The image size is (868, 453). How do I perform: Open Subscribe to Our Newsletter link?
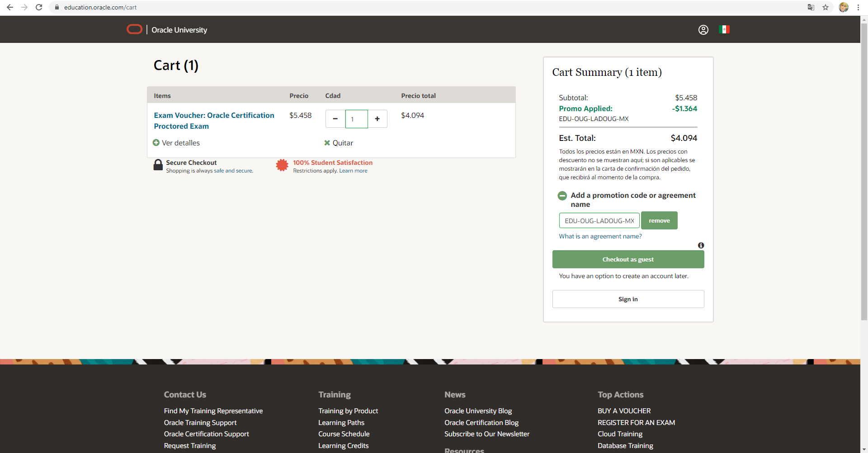[x=487, y=434]
